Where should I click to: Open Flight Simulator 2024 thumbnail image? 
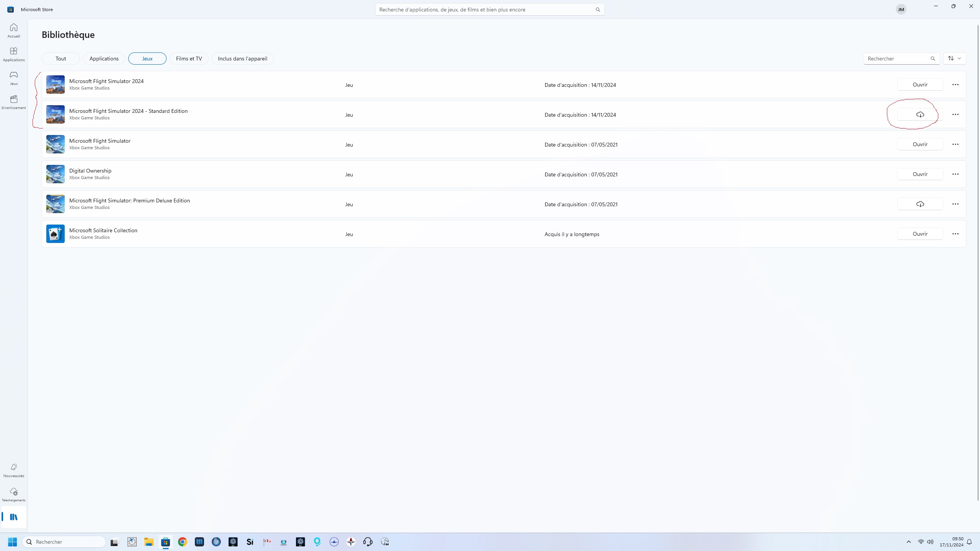[x=56, y=85]
